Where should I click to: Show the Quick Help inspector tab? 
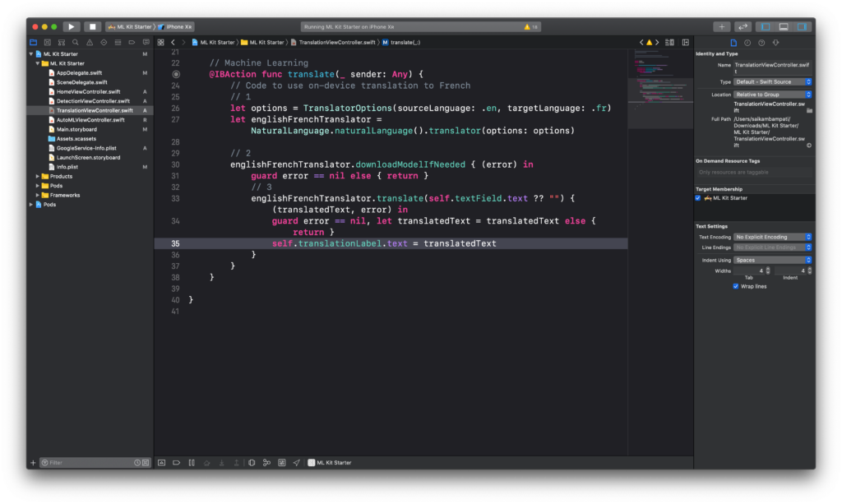point(761,43)
